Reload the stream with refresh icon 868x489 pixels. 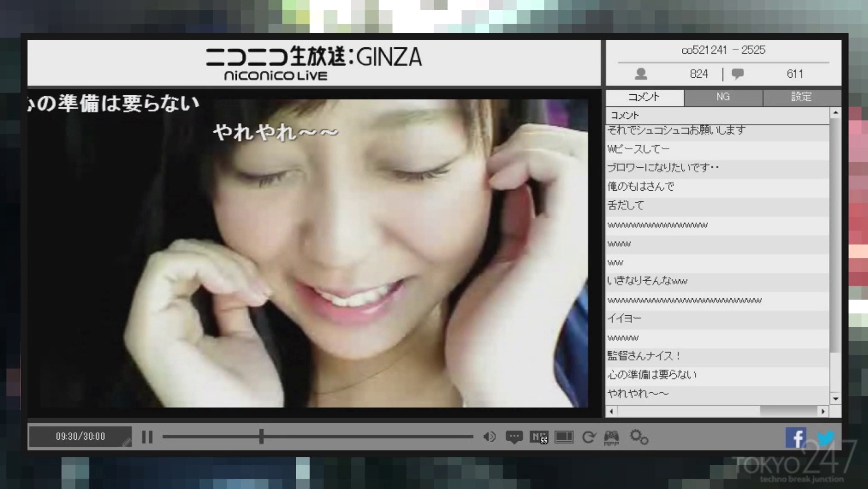click(x=589, y=437)
